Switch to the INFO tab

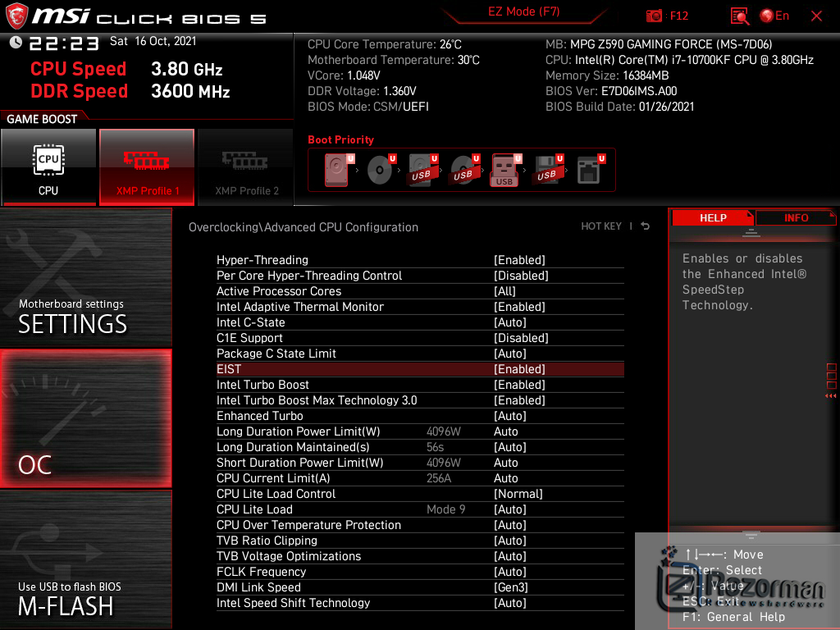796,218
